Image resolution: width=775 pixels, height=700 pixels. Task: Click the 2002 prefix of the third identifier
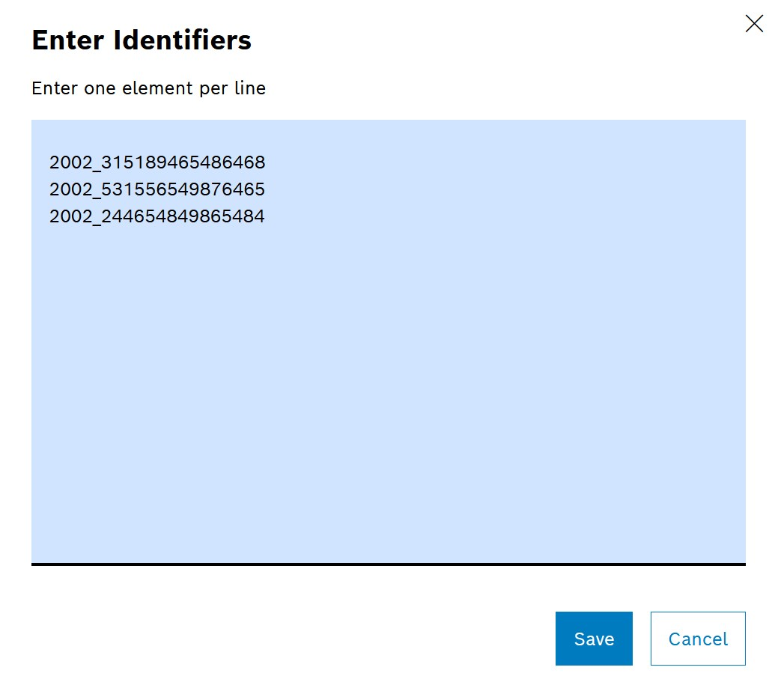pyautogui.click(x=71, y=216)
